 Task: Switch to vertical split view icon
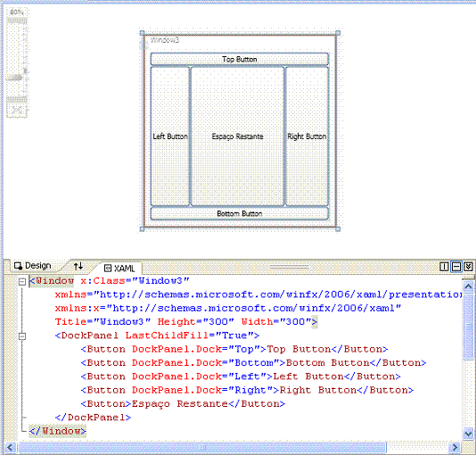(x=444, y=267)
